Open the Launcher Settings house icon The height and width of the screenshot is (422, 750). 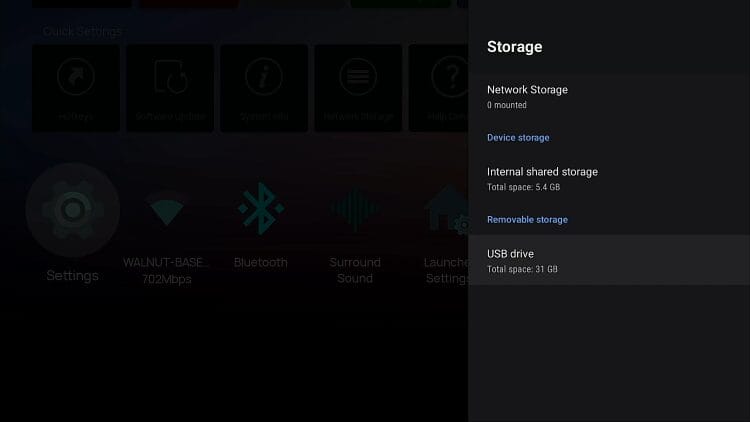[x=446, y=209]
